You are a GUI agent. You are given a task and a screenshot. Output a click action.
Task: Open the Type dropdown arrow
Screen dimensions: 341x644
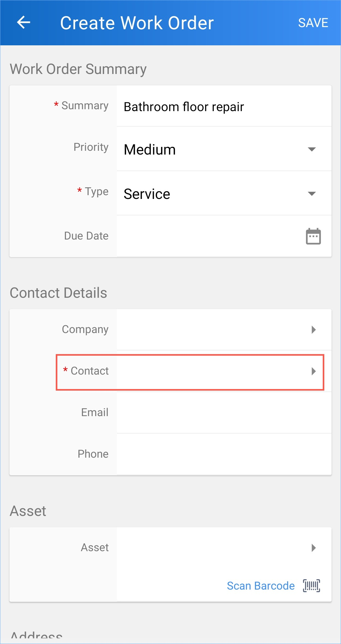312,194
